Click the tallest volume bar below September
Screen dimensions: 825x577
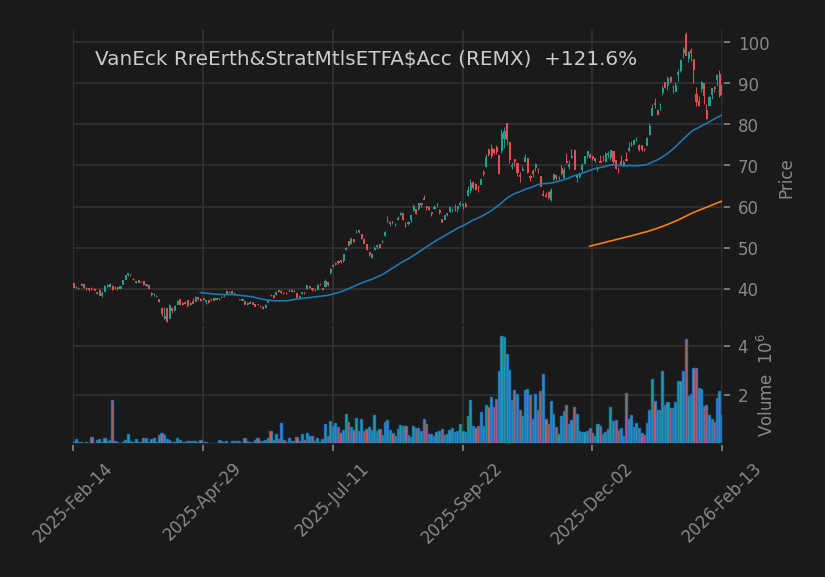[502, 390]
